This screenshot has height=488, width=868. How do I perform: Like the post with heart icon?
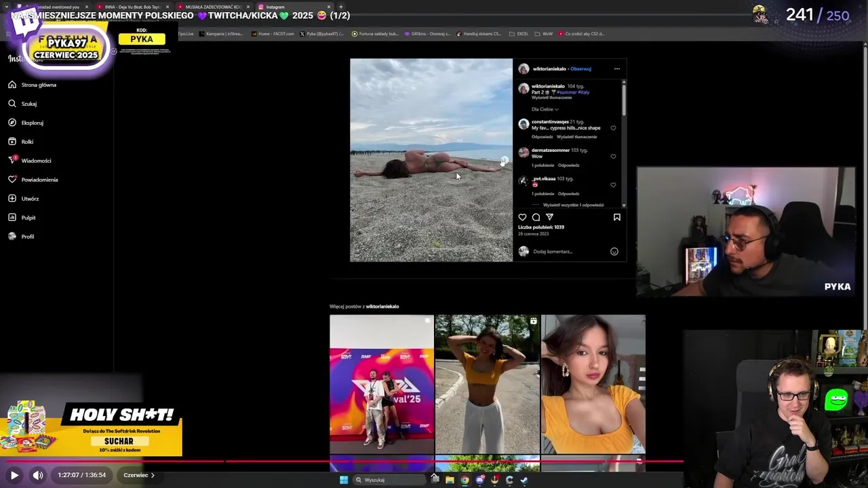[522, 217]
